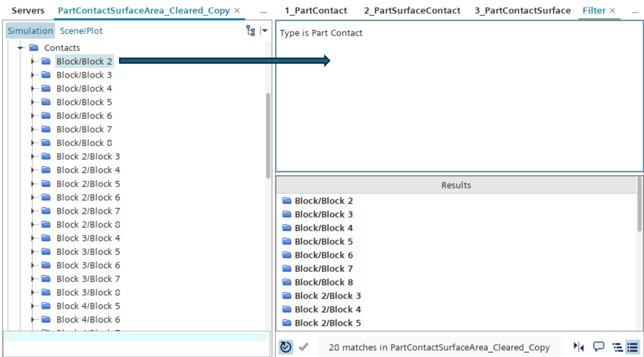Expand the Block 2/Block 4 tree node
Viewport: 644px width, 357px height.
33,170
